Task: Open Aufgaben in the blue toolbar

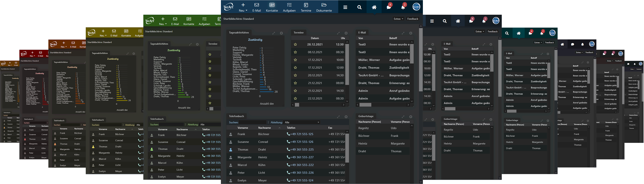Action: pyautogui.click(x=289, y=7)
